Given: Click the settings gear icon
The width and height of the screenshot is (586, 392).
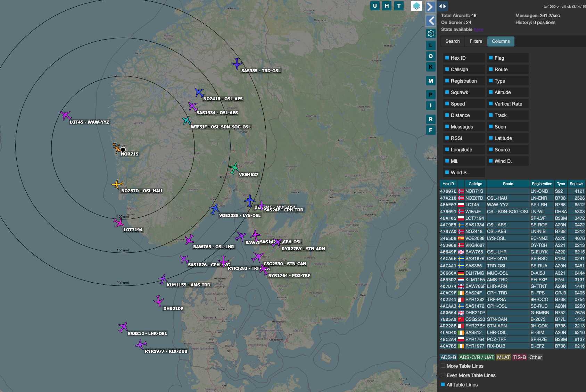Looking at the screenshot, I should [431, 34].
